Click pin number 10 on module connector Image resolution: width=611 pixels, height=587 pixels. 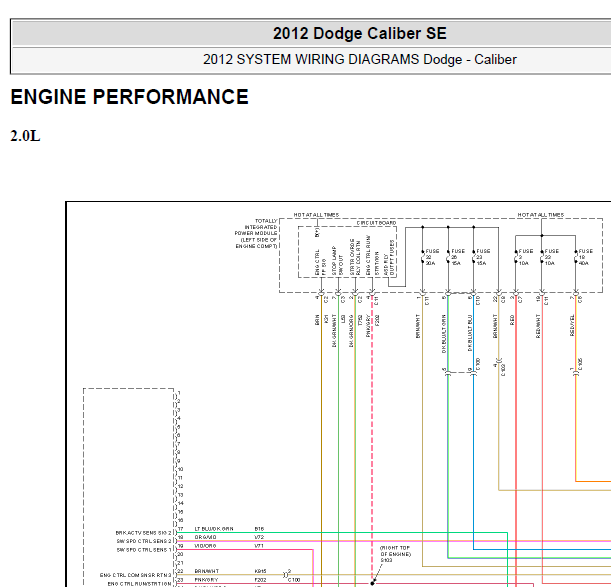[180, 469]
